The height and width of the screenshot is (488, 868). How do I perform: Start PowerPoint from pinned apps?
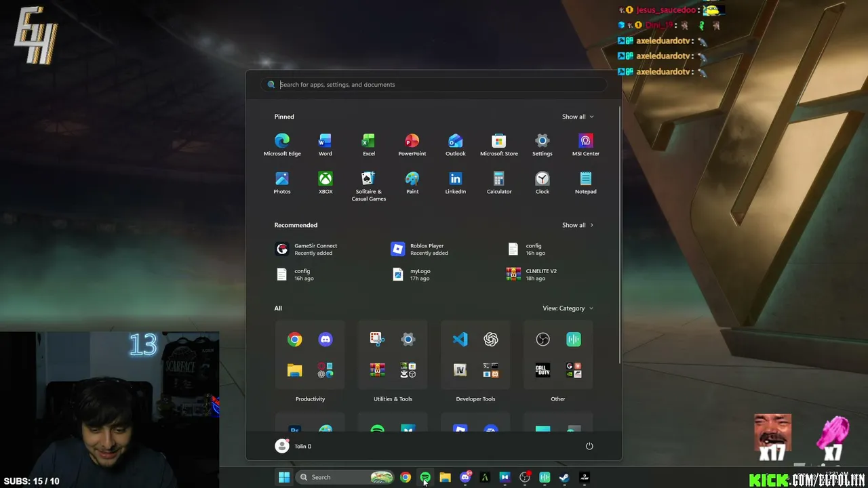pos(412,145)
